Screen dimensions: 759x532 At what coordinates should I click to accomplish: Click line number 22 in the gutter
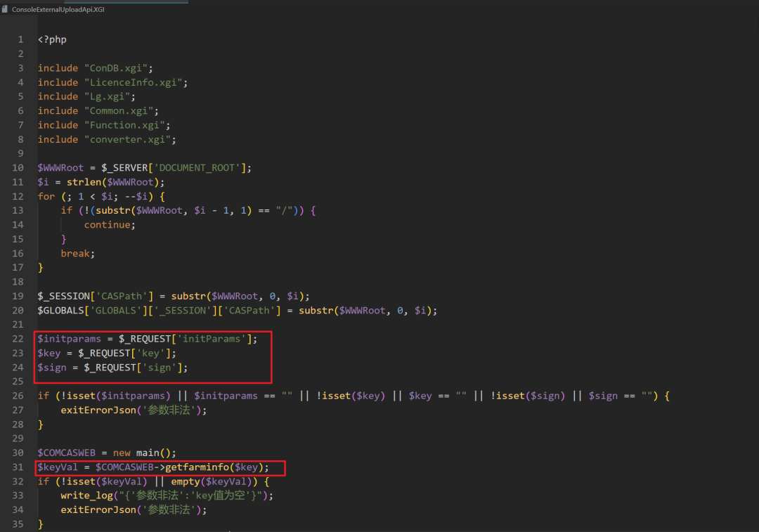tap(18, 339)
